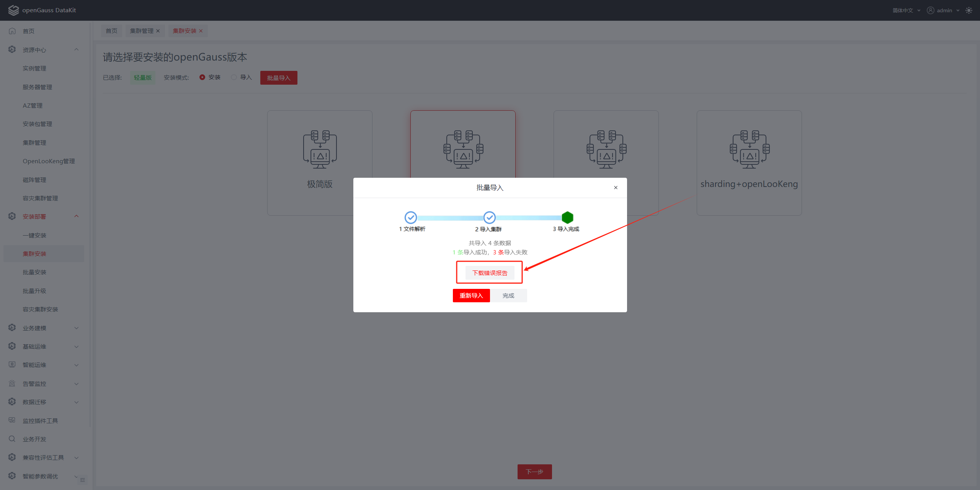The image size is (980, 490).
Task: Click the 下载错误报告 button
Action: [490, 273]
